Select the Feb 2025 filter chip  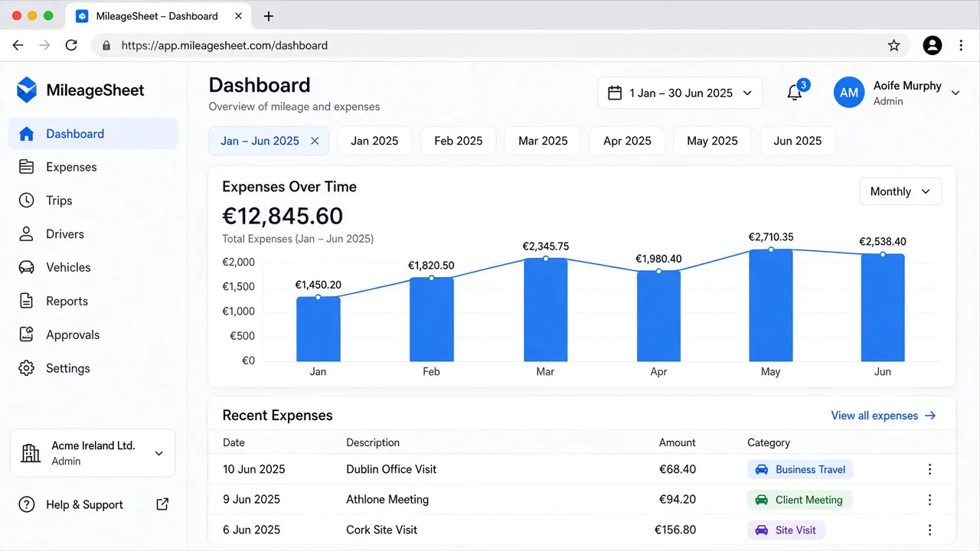click(x=459, y=141)
